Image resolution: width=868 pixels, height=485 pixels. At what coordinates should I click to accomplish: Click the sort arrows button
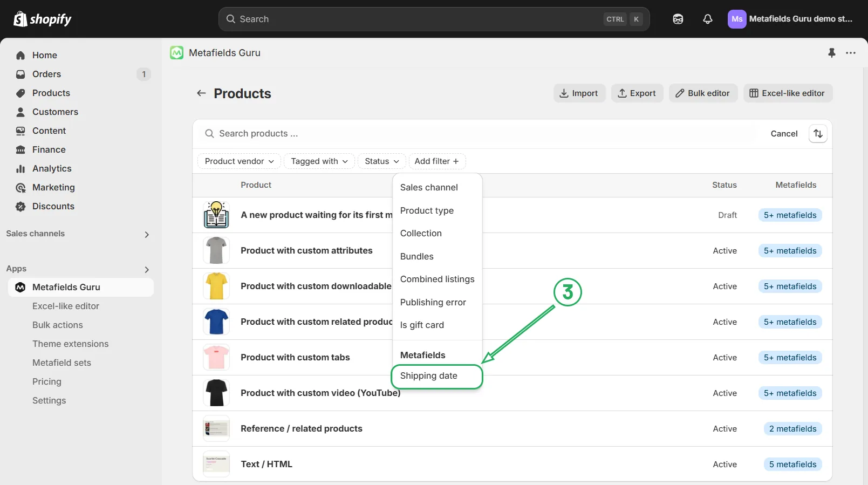(818, 134)
